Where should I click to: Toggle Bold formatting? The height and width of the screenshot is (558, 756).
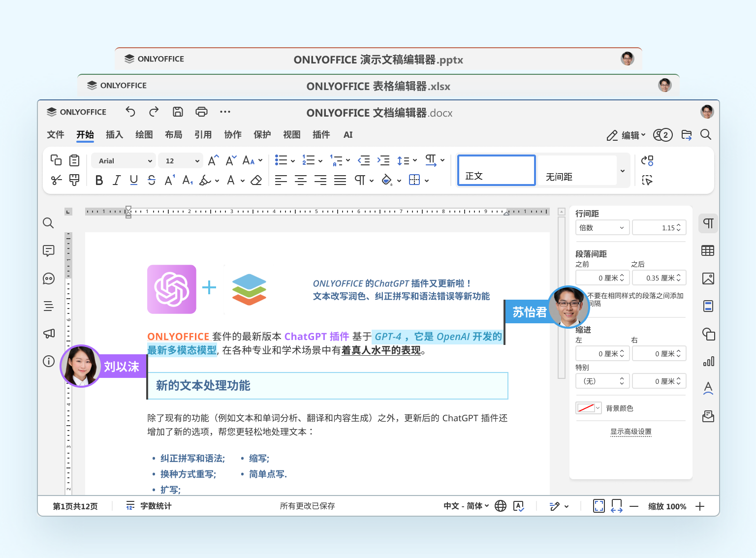99,181
